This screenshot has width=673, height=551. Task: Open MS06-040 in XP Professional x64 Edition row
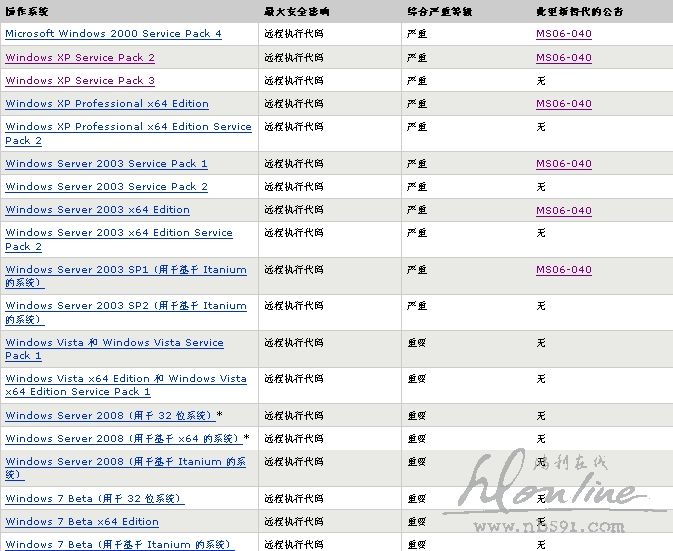tap(564, 104)
